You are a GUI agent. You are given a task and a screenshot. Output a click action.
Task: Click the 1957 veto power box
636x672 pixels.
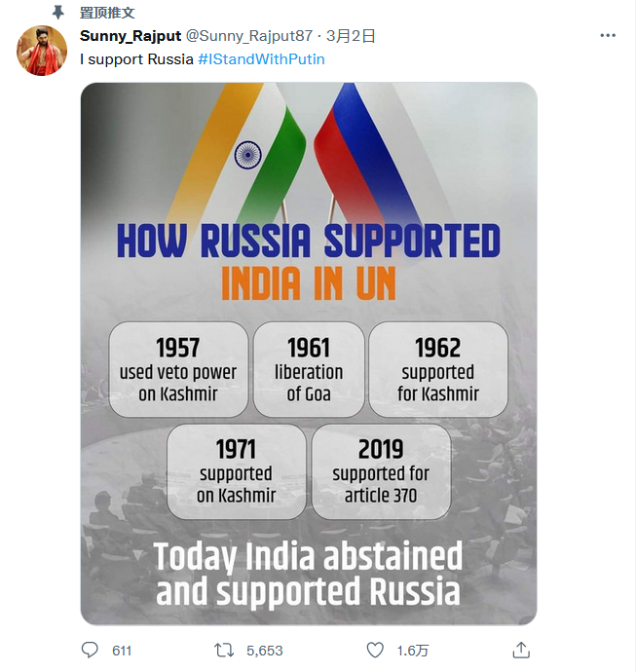pos(178,370)
